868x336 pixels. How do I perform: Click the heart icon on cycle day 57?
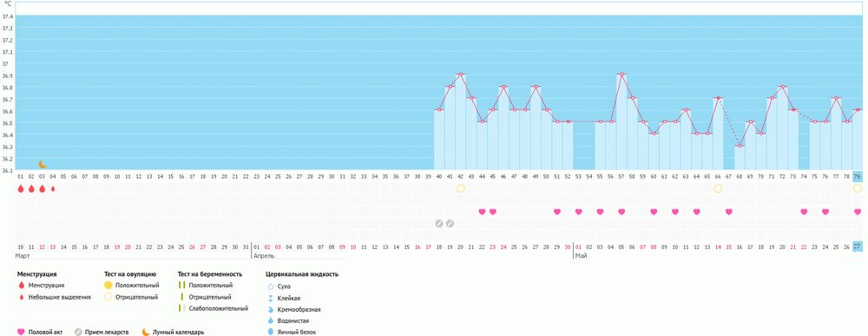click(621, 212)
